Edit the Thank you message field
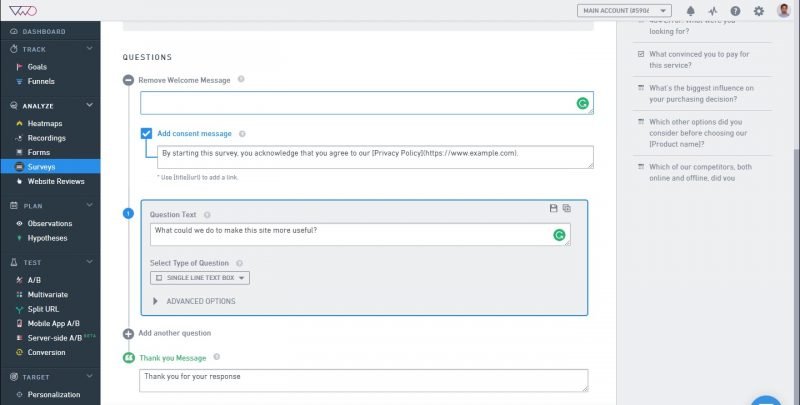800x405 pixels. tap(363, 381)
